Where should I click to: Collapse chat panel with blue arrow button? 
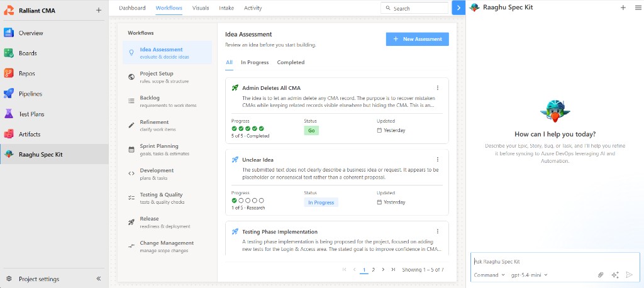pyautogui.click(x=458, y=8)
